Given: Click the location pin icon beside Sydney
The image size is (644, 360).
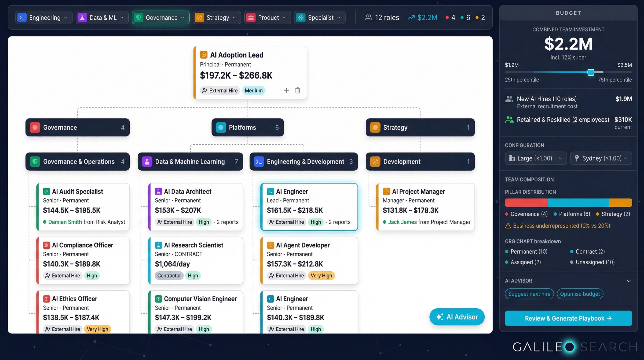Looking at the screenshot, I should (x=577, y=158).
